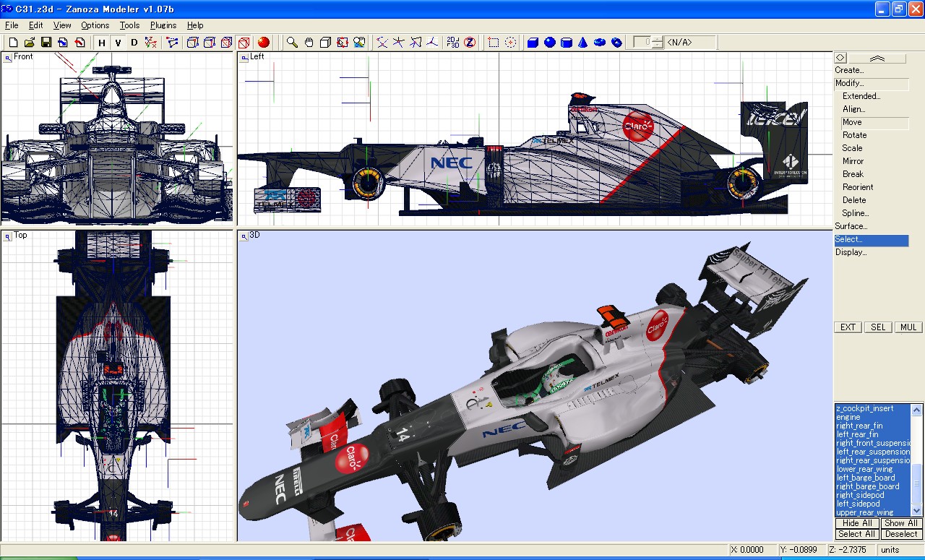Screen dimensions: 925x560
Task: Toggle the H axis lock button
Action: click(102, 43)
